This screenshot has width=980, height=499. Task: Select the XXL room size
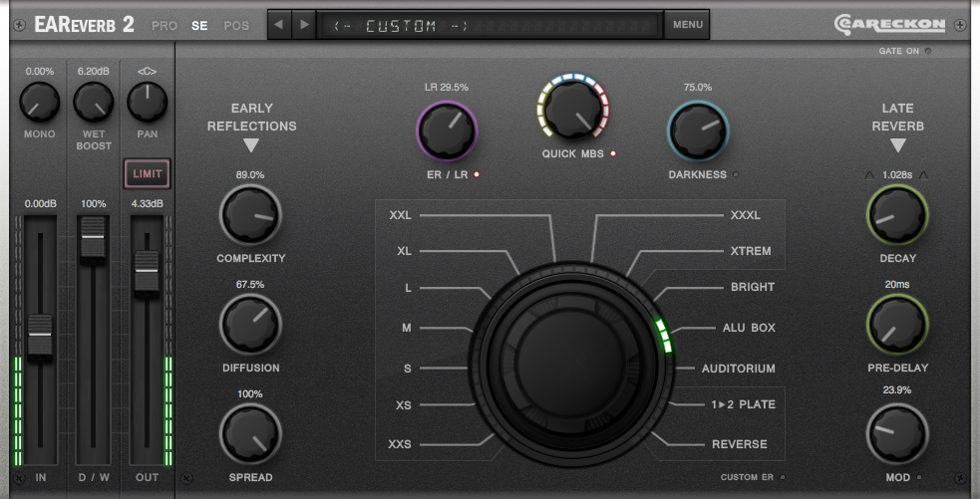point(400,215)
